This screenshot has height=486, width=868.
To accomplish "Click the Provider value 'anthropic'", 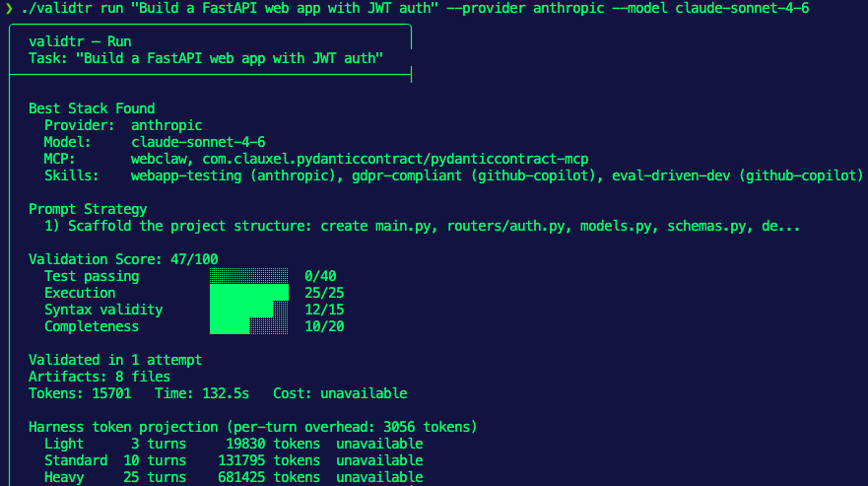I will click(167, 125).
